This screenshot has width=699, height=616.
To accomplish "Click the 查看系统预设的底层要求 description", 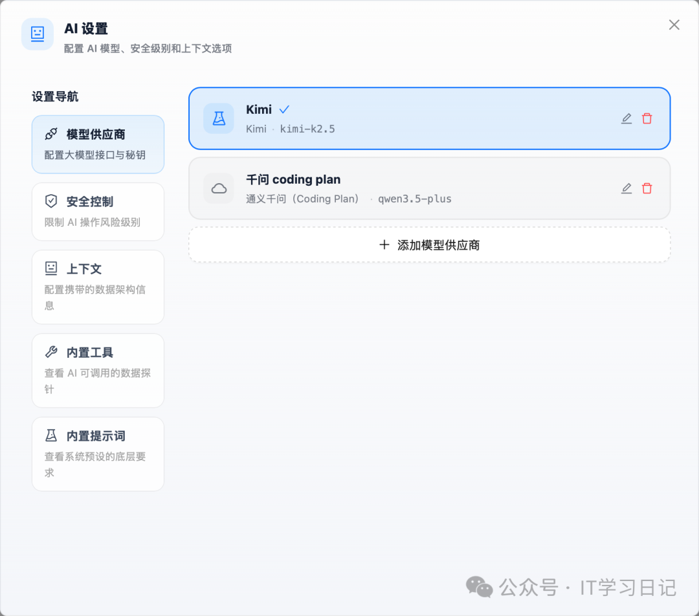I will tap(95, 465).
